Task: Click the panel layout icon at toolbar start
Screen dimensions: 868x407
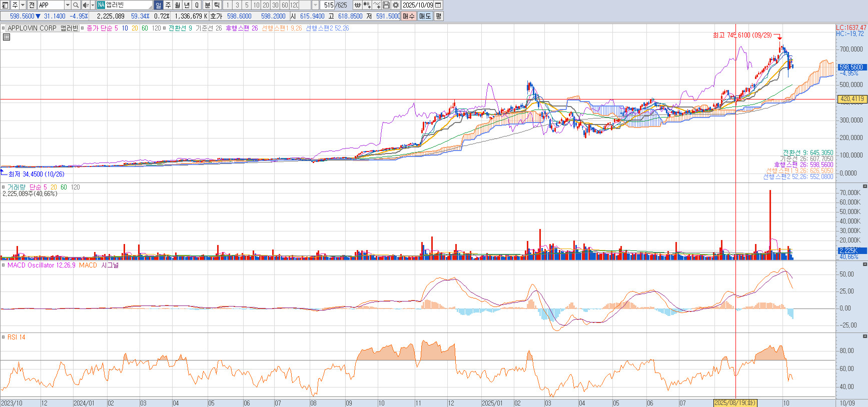Action: pyautogui.click(x=5, y=5)
